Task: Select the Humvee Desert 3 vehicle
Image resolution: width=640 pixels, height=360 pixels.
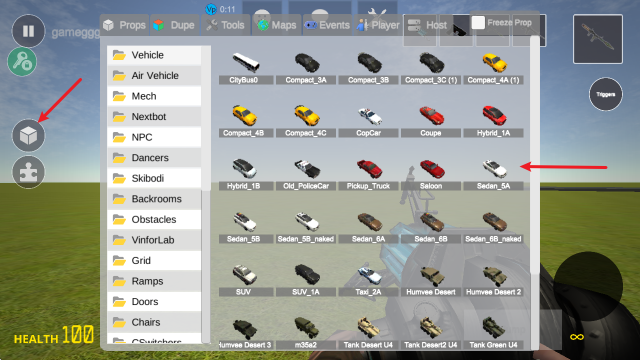Action: [246, 333]
